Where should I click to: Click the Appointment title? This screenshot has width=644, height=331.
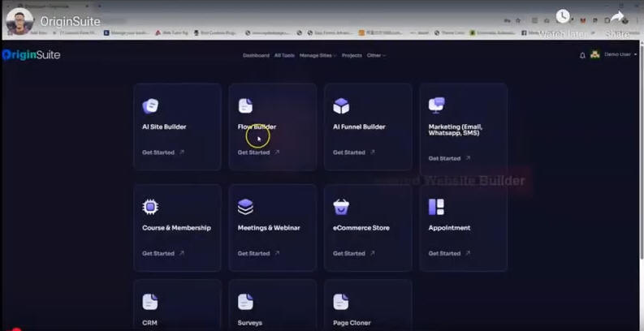click(449, 228)
